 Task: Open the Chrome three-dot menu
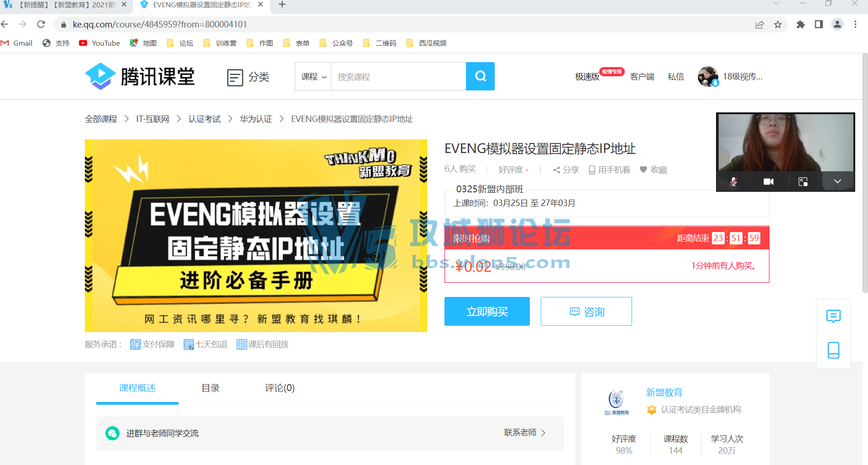click(856, 25)
